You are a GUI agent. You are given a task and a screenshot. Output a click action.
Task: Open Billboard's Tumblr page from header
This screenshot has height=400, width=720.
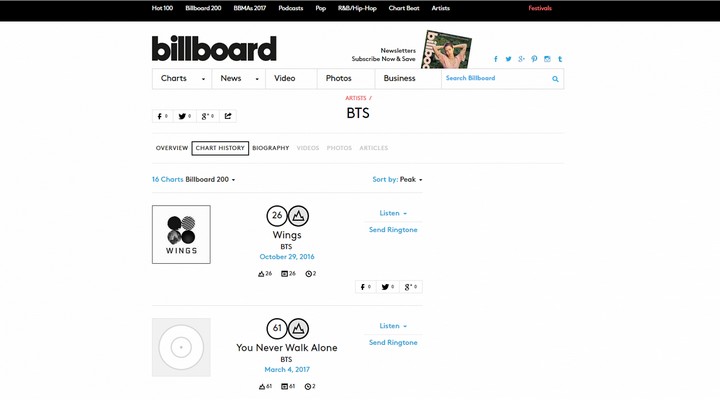pos(560,59)
